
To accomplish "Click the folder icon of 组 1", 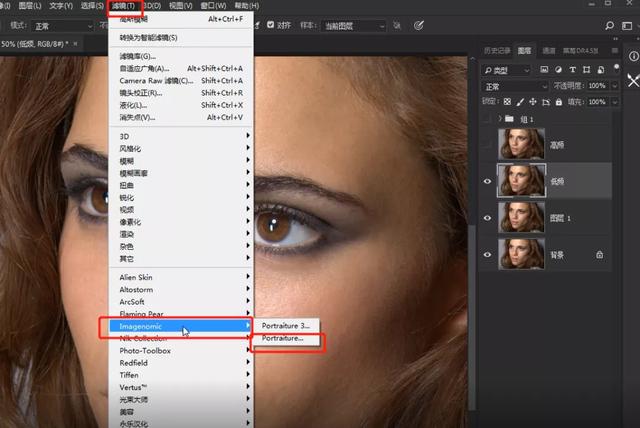I will tap(509, 119).
